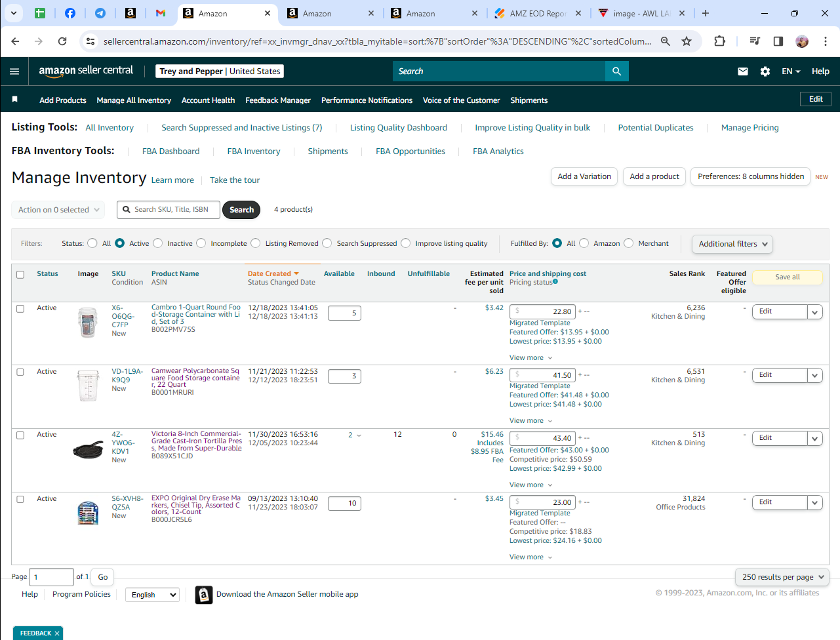The height and width of the screenshot is (640, 840).
Task: Toggle the browser side panel icon
Action: [x=778, y=41]
